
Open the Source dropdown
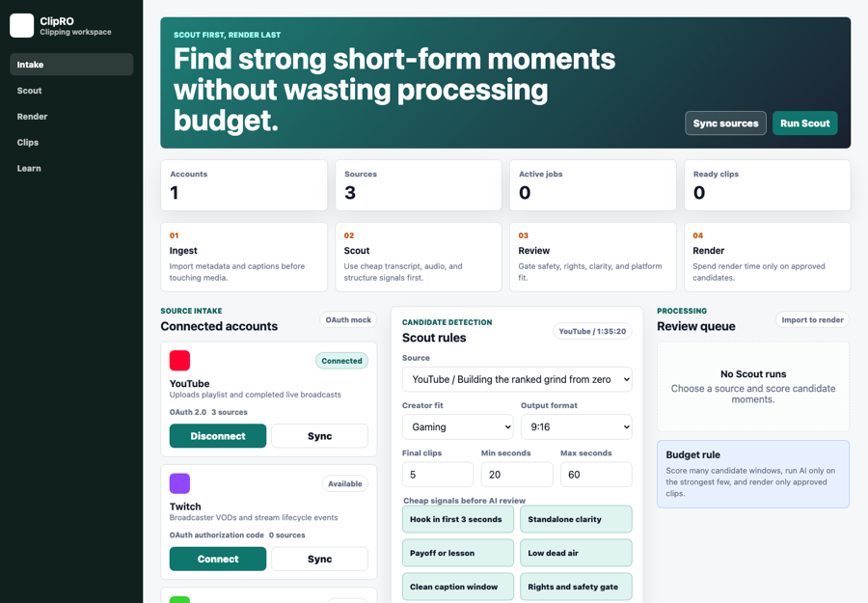click(517, 379)
